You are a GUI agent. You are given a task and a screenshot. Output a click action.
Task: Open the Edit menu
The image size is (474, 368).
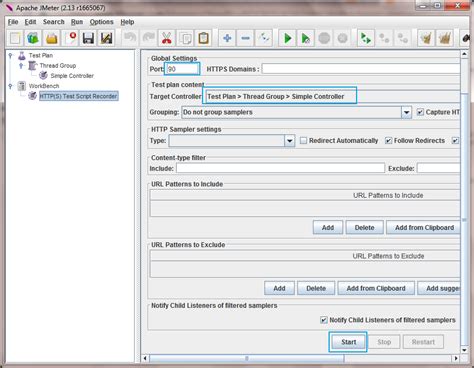(x=30, y=22)
